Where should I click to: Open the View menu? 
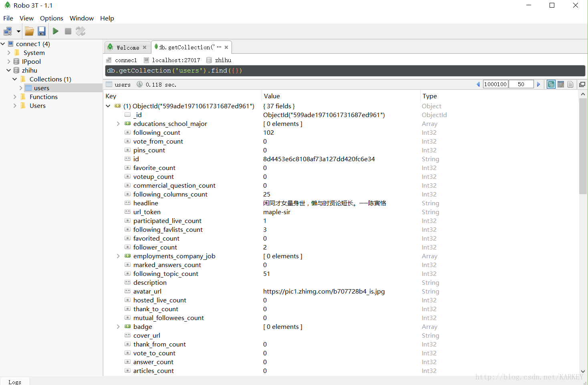coord(26,18)
